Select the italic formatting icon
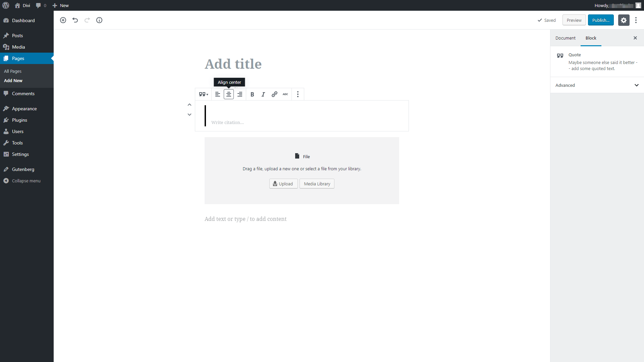Screen dimensions: 644x362 pyautogui.click(x=263, y=94)
